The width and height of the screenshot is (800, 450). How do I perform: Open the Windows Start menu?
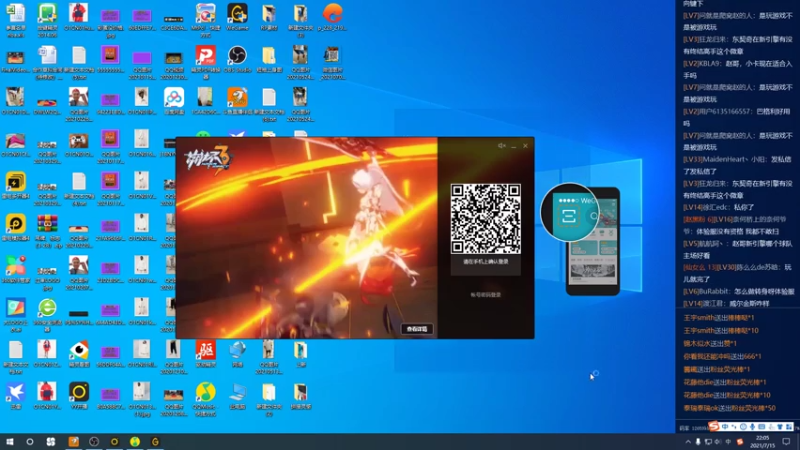10,442
